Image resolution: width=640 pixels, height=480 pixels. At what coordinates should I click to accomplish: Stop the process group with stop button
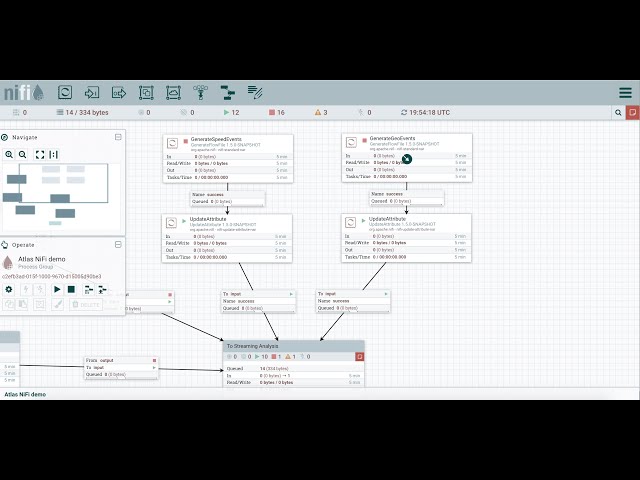pos(71,289)
